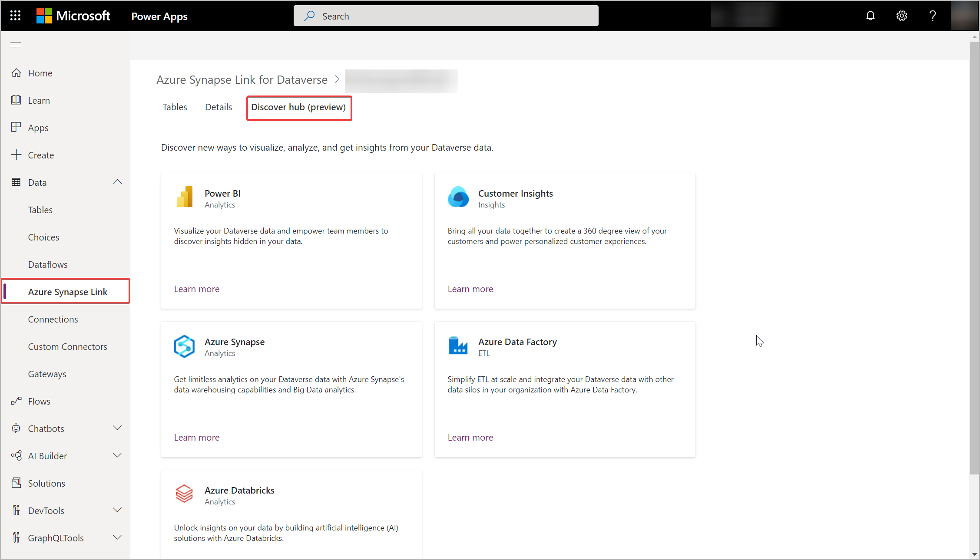Click the breadcrumb navigation arrow
980x560 pixels.
(337, 79)
